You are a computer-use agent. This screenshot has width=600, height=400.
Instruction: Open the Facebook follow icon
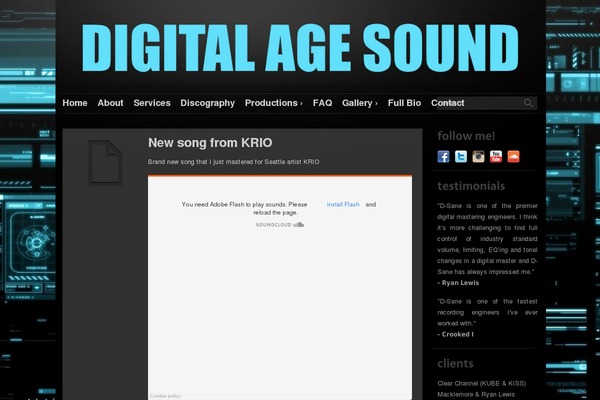pyautogui.click(x=443, y=157)
